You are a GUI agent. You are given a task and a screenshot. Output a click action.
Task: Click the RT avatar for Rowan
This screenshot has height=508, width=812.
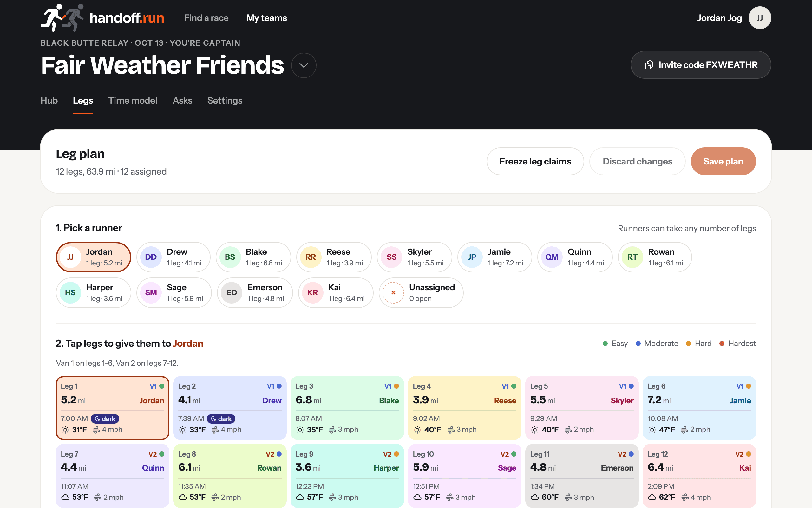[632, 257]
